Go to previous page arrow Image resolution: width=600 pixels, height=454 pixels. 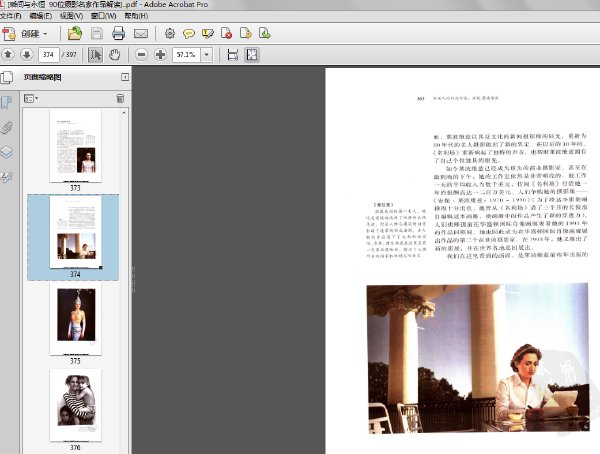[x=8, y=55]
